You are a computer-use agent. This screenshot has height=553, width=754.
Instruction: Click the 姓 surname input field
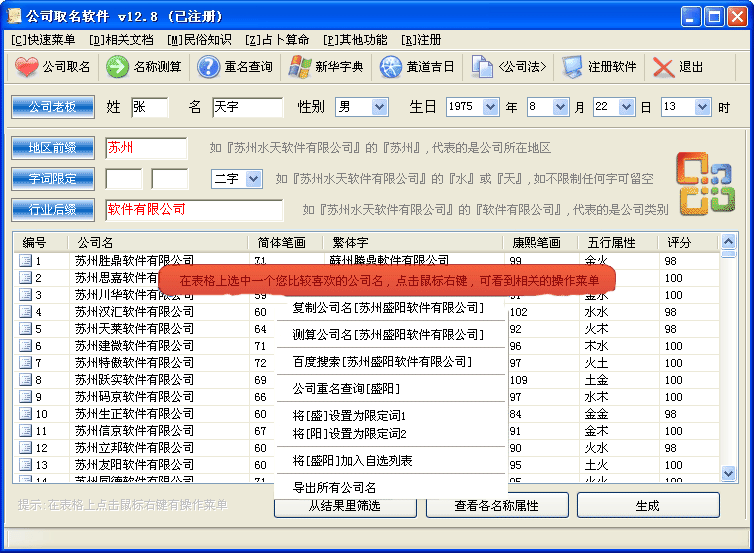click(x=150, y=107)
